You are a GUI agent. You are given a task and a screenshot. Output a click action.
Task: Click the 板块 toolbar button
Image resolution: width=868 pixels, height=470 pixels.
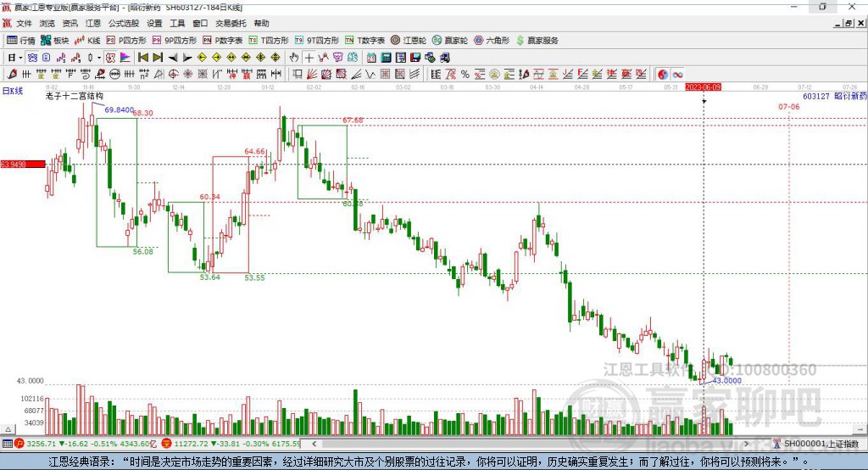point(55,41)
